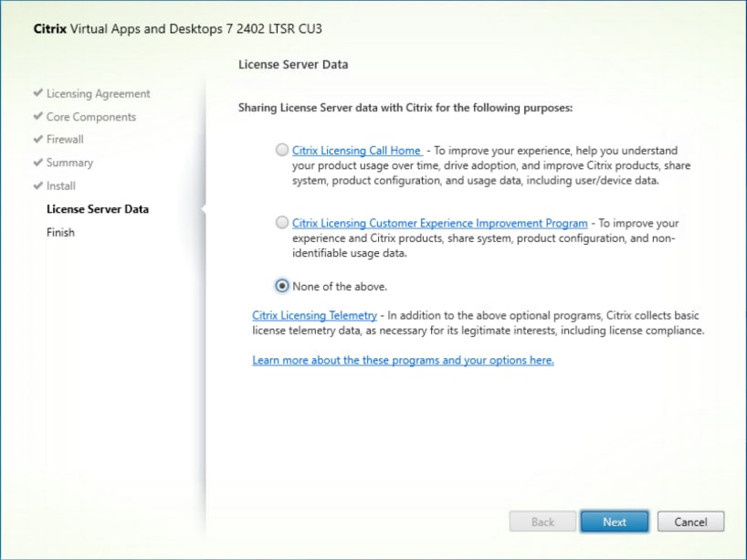Open the Citrix Licensing Customer Experience Improvement Program link
Screen dimensions: 747x560
click(x=440, y=223)
